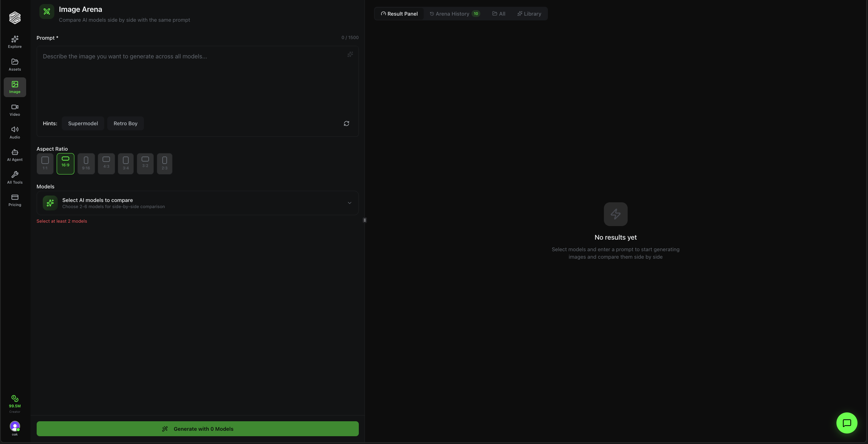Open the Library tab

coord(529,14)
